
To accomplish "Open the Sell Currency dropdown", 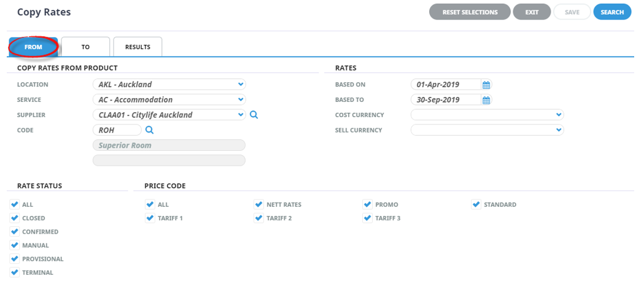I will (487, 130).
